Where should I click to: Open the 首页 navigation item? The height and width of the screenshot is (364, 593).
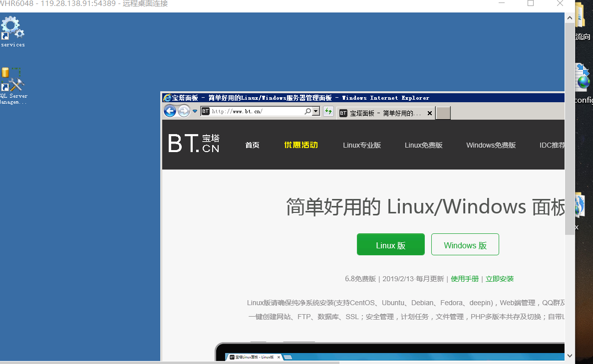click(x=252, y=145)
